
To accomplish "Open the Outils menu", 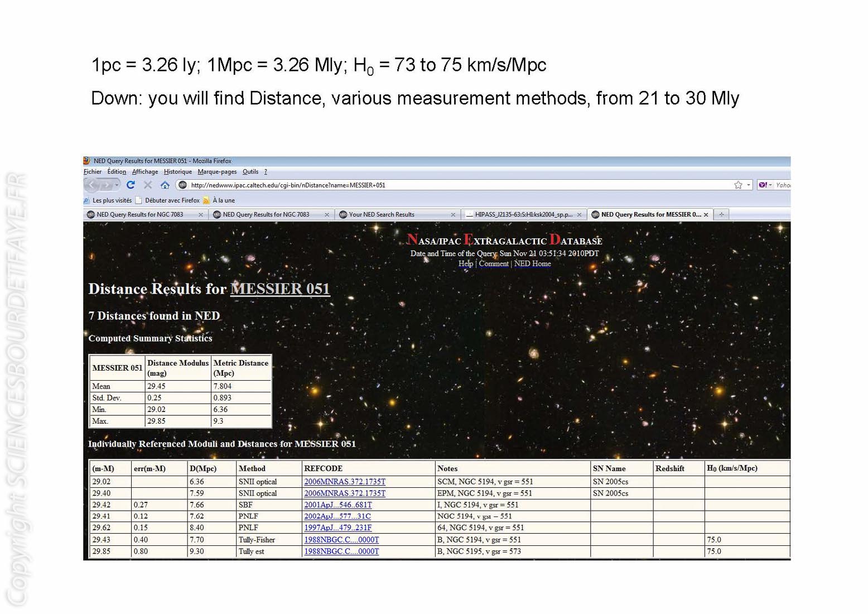I will point(250,172).
